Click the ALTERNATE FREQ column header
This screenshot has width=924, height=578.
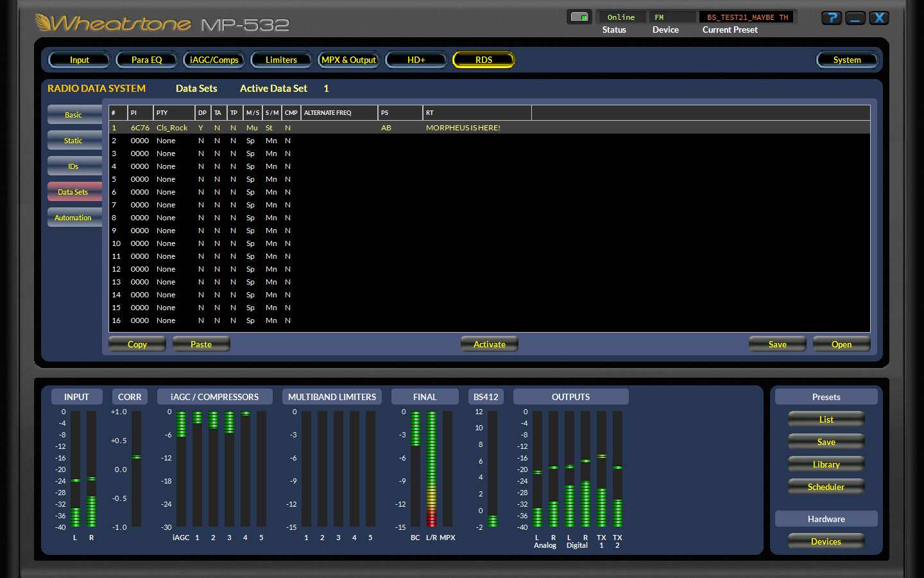339,113
